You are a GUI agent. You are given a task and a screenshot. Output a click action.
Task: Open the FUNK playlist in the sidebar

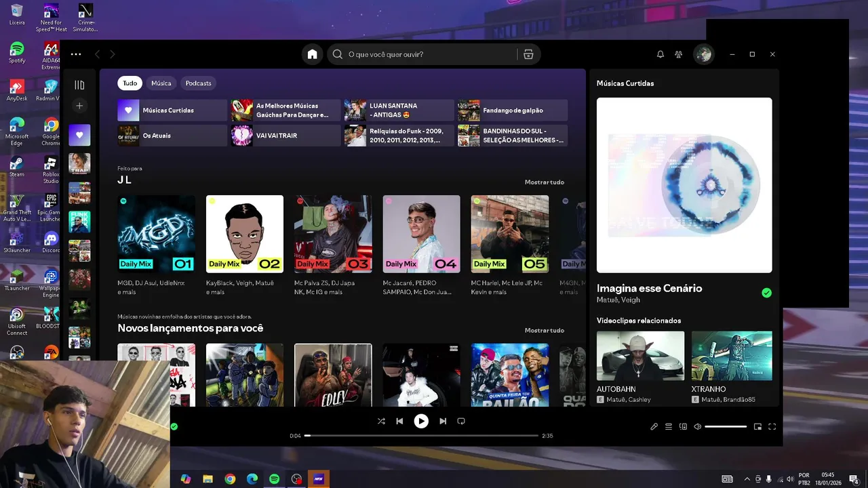[x=79, y=222]
